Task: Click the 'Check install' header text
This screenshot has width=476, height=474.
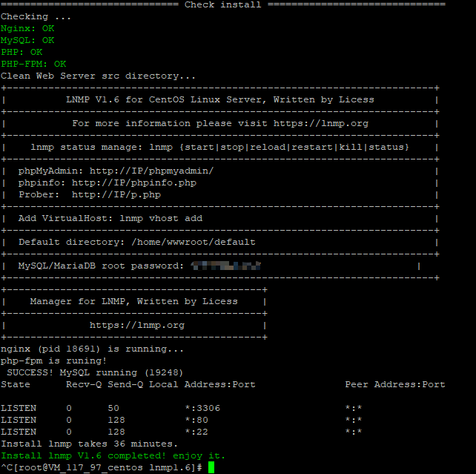Action: pos(223,5)
